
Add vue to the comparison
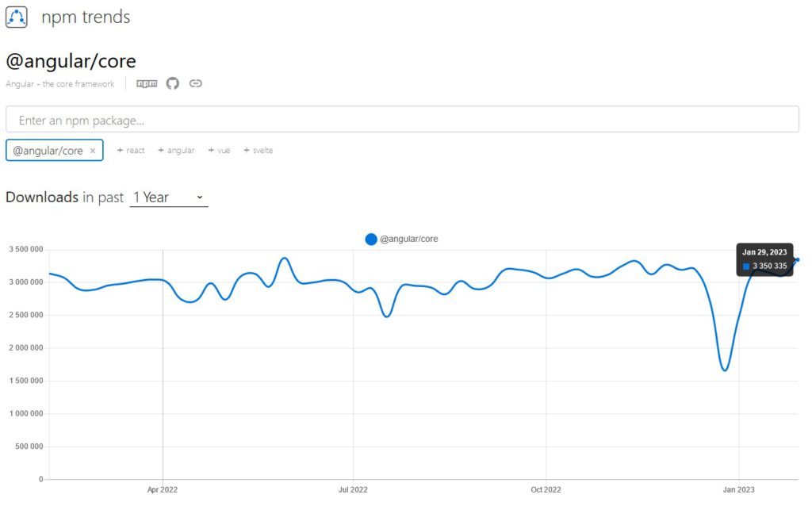[x=219, y=150]
